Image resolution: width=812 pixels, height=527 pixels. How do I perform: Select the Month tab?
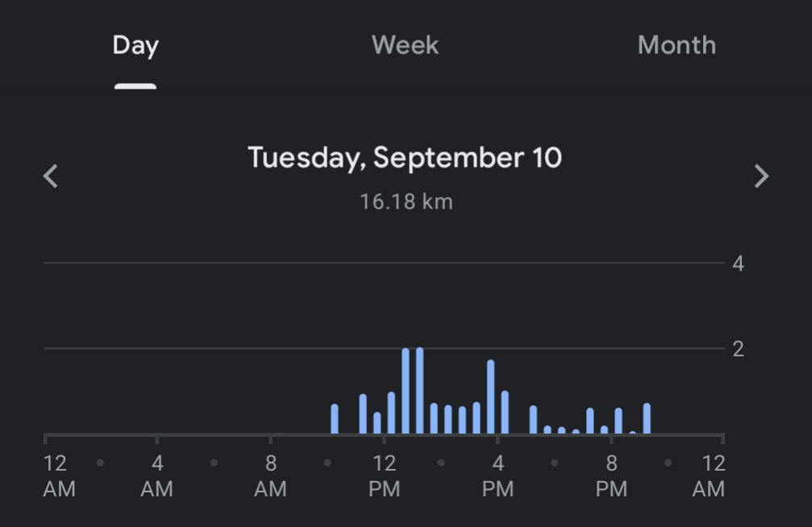point(676,46)
